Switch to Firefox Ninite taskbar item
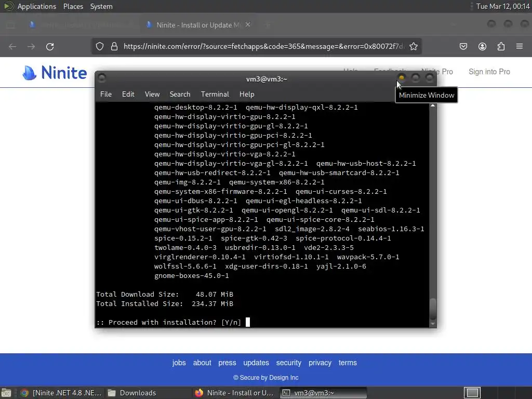 (235, 393)
